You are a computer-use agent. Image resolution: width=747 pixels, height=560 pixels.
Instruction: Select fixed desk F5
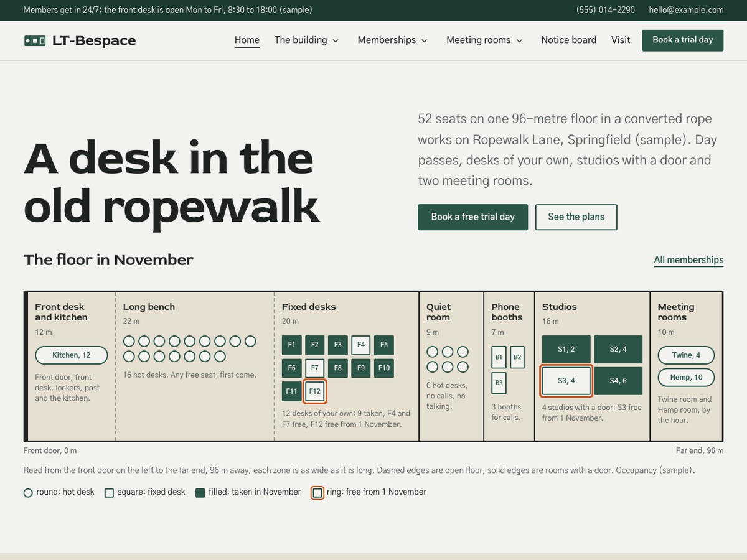click(384, 345)
